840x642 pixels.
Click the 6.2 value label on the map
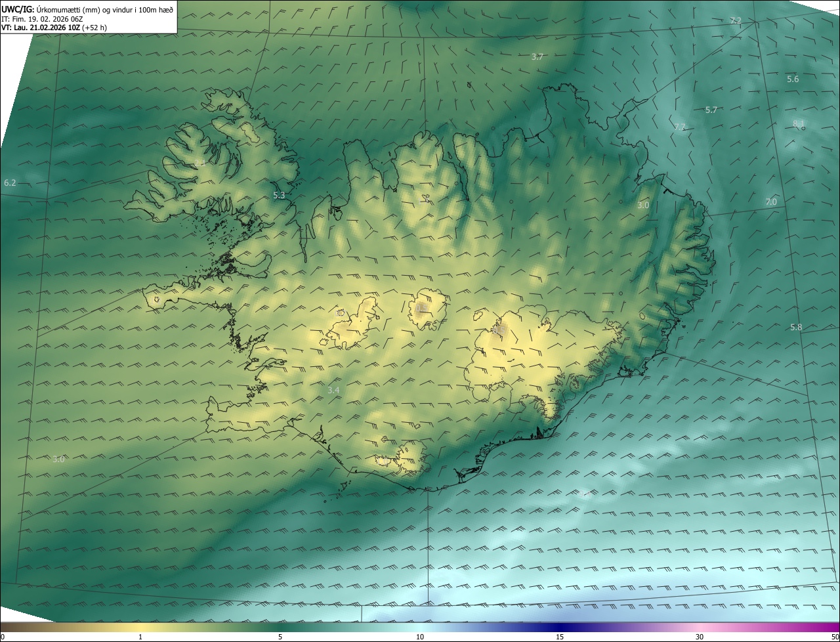(9, 183)
